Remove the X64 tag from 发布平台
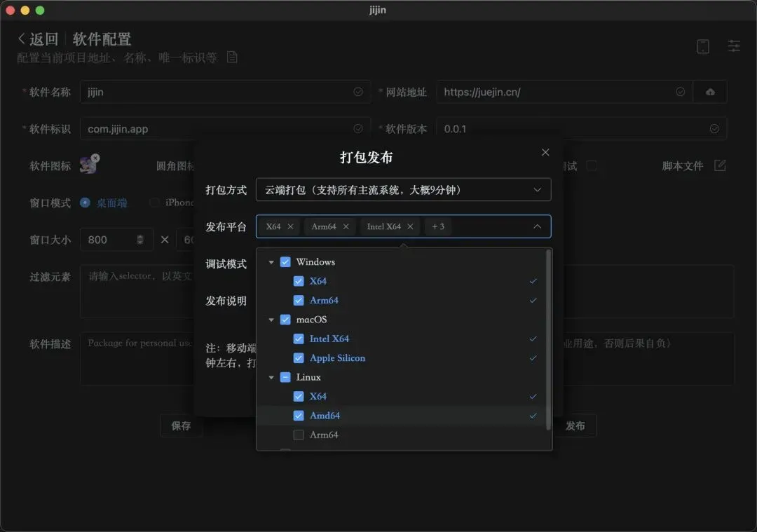Viewport: 757px width, 532px height. pos(290,226)
